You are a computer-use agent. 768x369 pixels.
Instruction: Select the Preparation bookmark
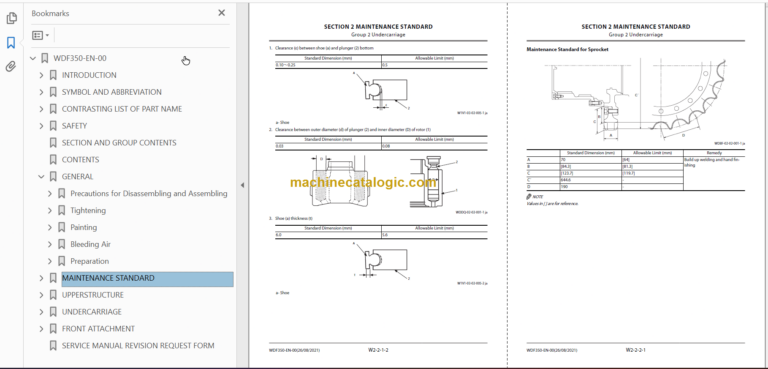point(90,261)
